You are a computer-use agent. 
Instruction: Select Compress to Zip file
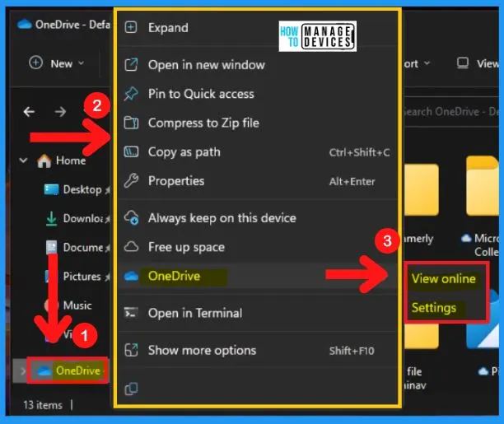pos(257,123)
